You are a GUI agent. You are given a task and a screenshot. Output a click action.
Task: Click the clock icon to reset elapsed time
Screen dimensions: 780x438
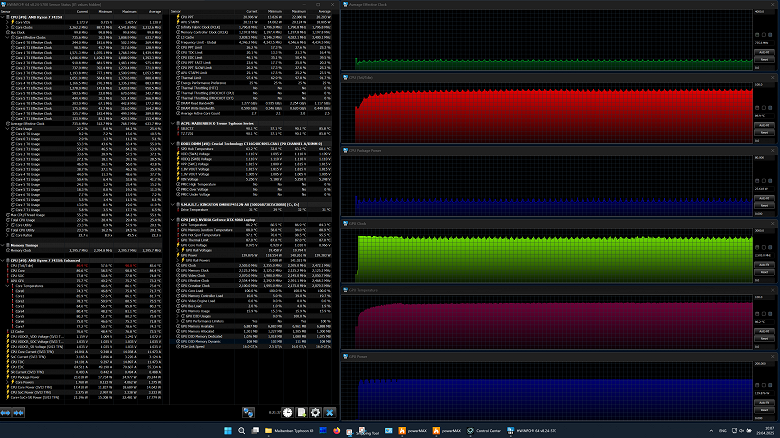click(x=288, y=412)
